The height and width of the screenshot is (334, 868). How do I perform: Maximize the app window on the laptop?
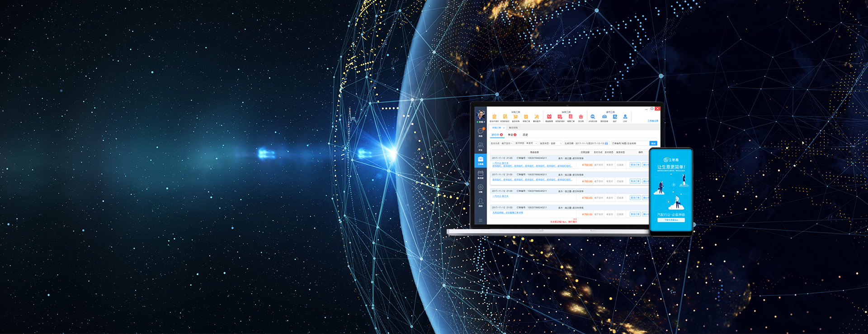[652, 109]
